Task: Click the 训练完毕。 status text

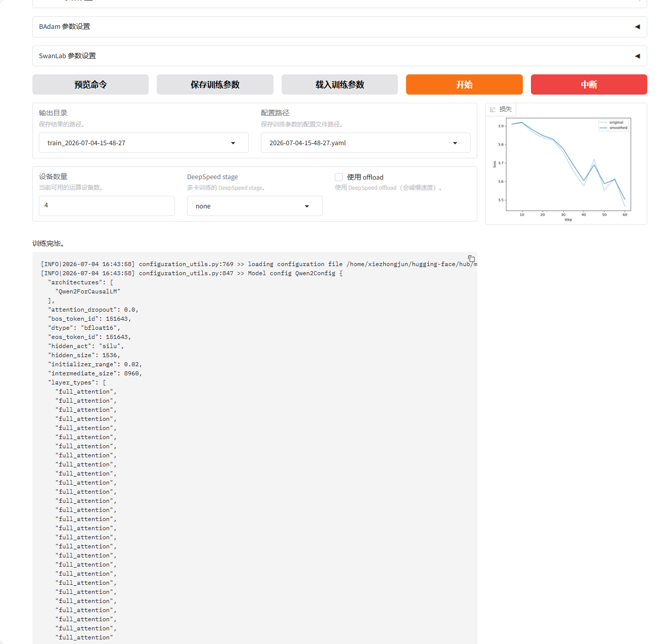Action: pos(49,243)
